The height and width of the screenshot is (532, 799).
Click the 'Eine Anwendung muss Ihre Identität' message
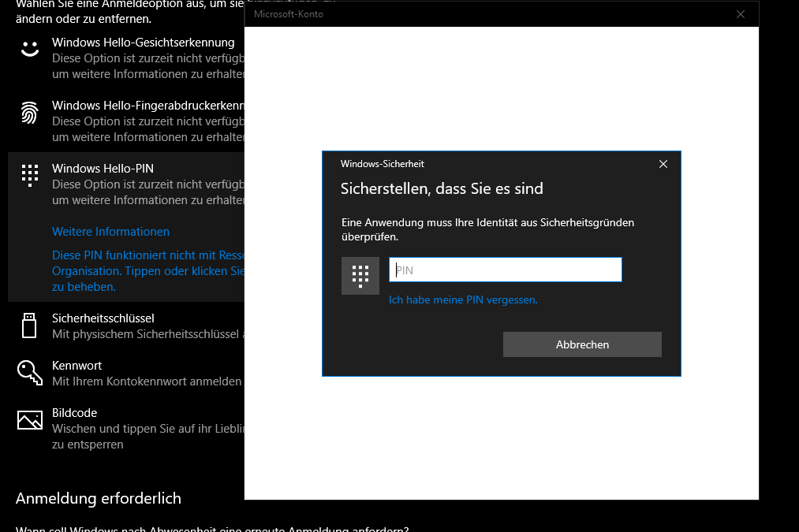click(487, 229)
